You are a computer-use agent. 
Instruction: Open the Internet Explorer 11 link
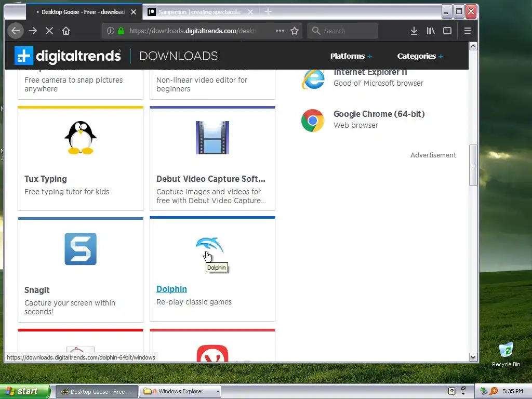point(370,72)
